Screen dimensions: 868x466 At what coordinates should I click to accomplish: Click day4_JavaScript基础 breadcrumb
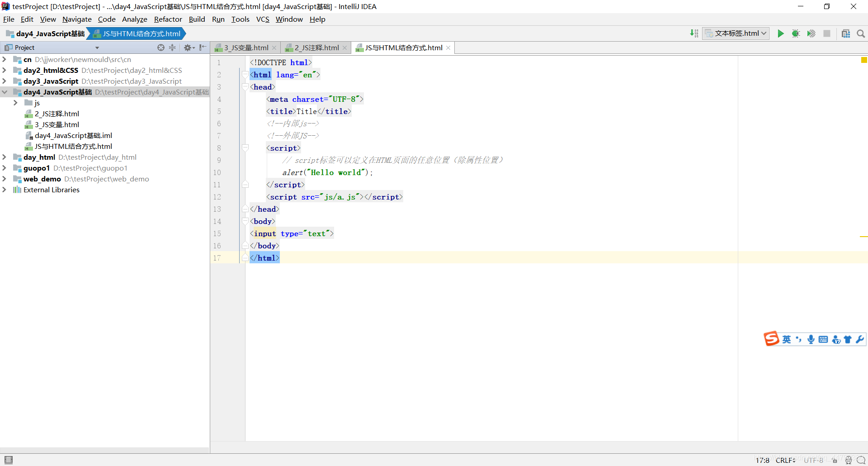click(45, 33)
